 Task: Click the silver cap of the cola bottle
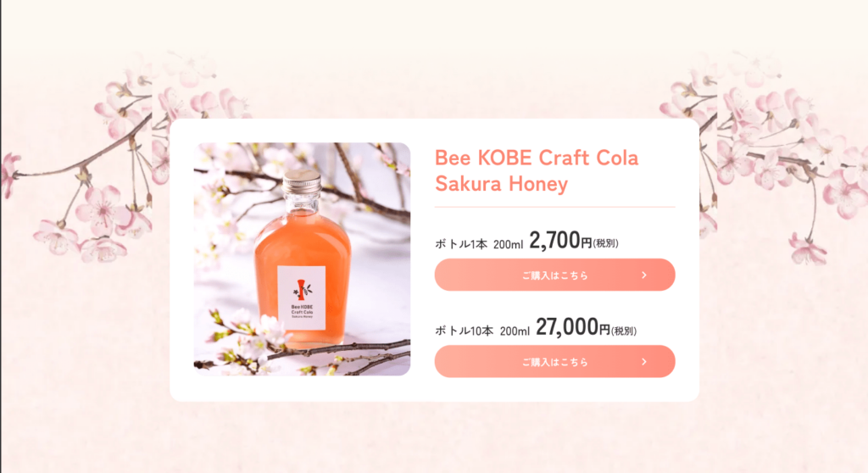302,181
